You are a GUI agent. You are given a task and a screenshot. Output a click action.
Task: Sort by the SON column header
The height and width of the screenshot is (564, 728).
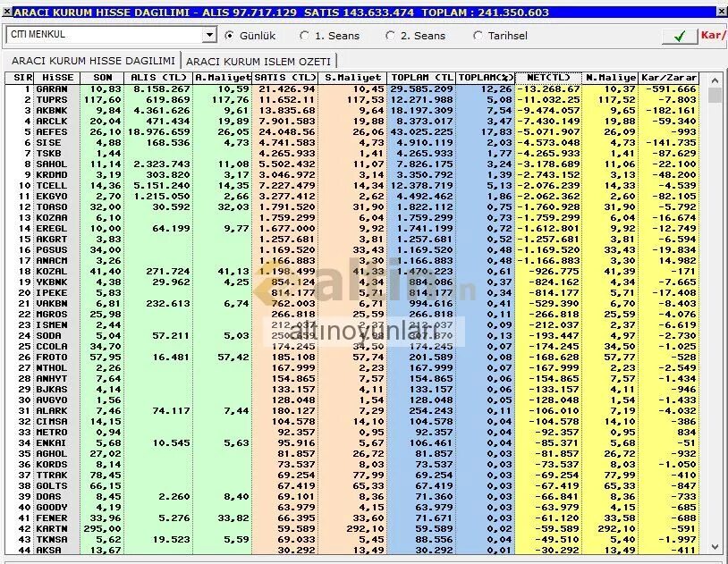click(x=102, y=78)
